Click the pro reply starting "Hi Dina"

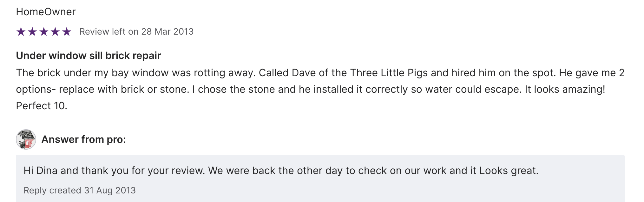pos(281,171)
